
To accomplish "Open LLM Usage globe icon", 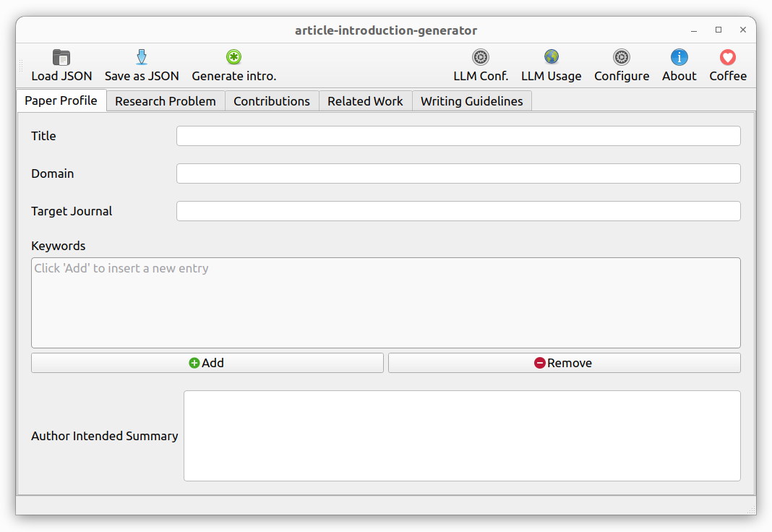I will click(x=552, y=57).
